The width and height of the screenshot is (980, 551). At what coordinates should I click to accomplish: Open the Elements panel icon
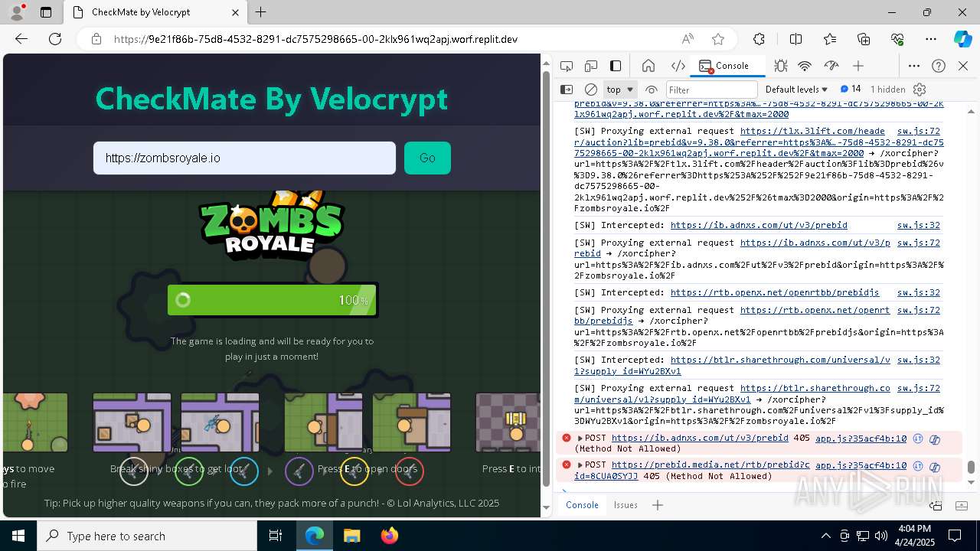[678, 66]
